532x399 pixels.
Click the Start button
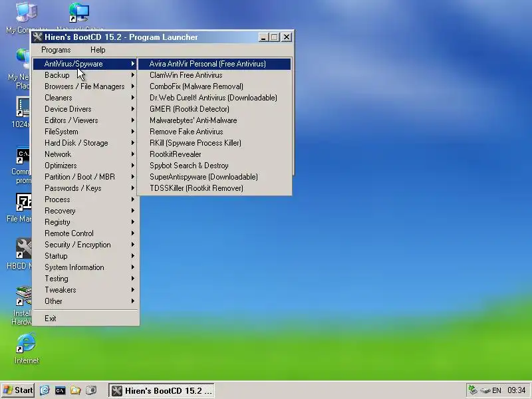pos(18,390)
